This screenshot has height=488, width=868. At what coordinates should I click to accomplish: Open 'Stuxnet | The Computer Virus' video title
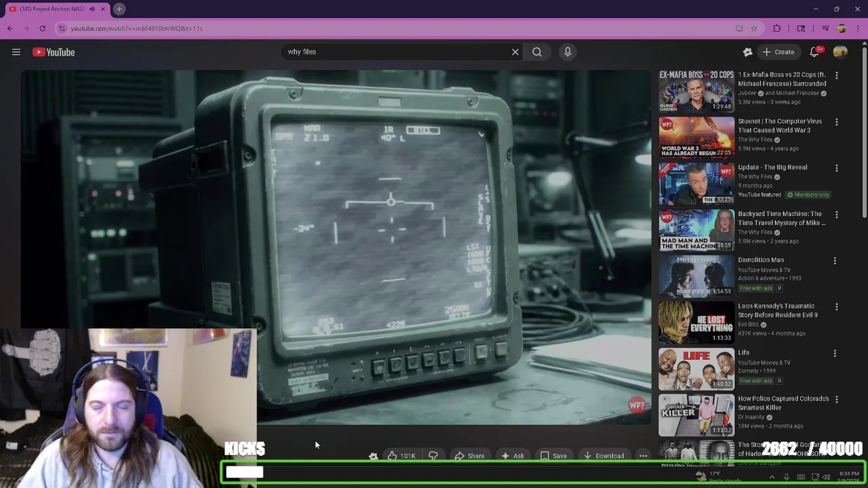780,125
